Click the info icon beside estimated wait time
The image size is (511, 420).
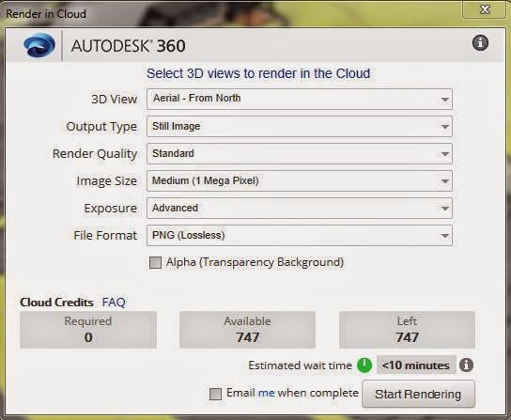click(x=466, y=365)
